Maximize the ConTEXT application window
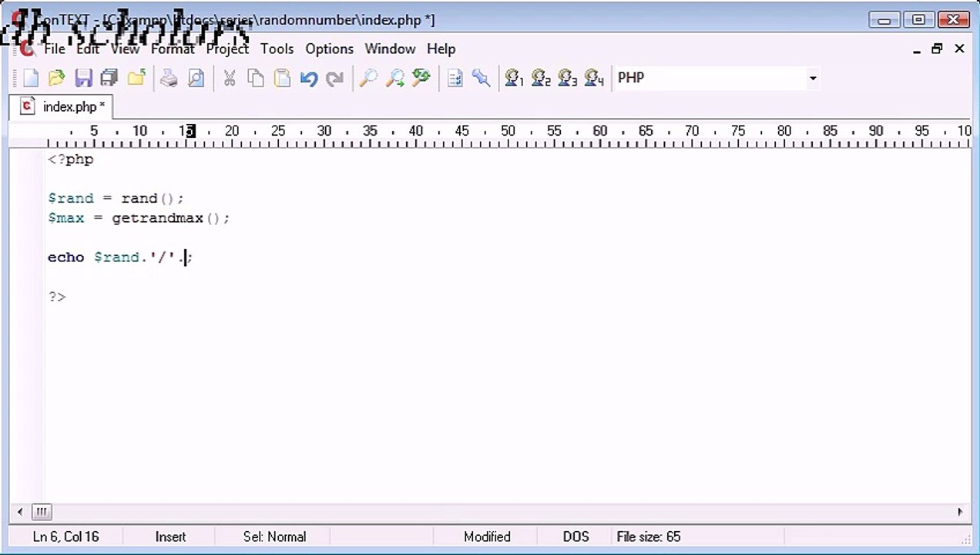 [x=918, y=19]
